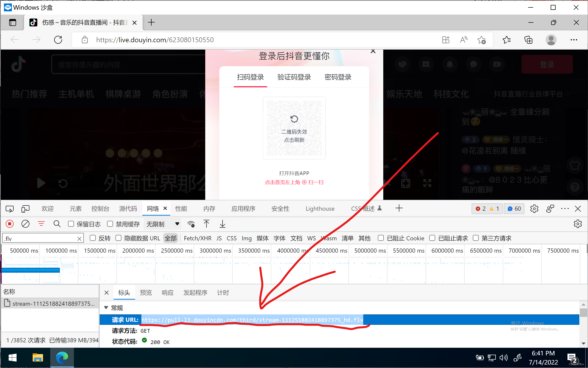Screen dimensions: 588x368
Task: Toggle the device emulation icon
Action: pyautogui.click(x=25, y=209)
